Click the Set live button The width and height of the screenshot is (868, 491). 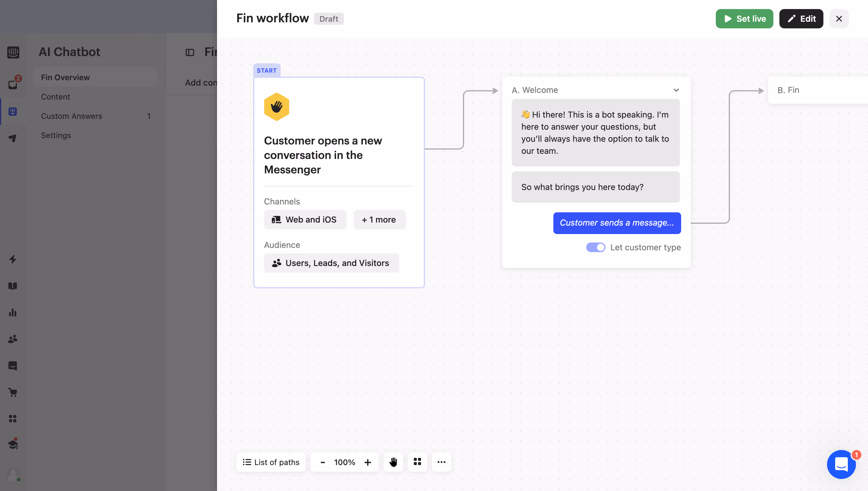tap(744, 18)
